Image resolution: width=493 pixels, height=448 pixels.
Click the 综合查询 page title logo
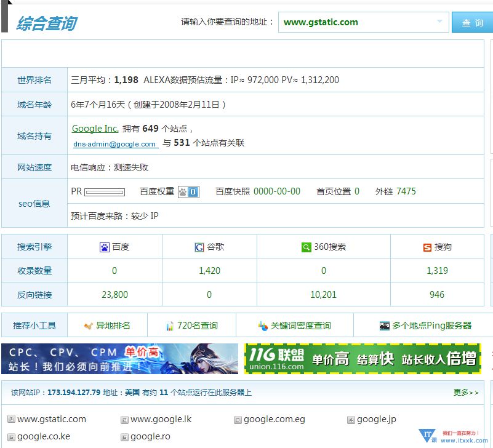point(47,23)
